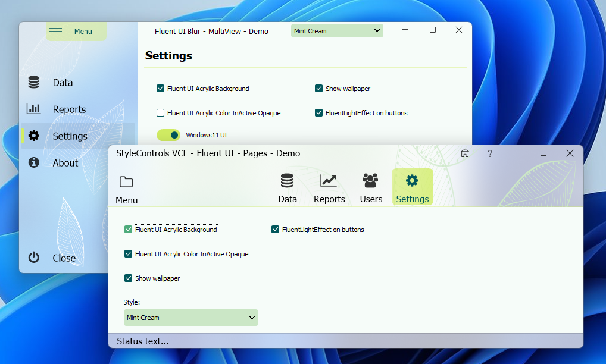Viewport: 606px width, 364px height.
Task: Switch to the Users tab label in Pages Demo
Action: click(371, 199)
